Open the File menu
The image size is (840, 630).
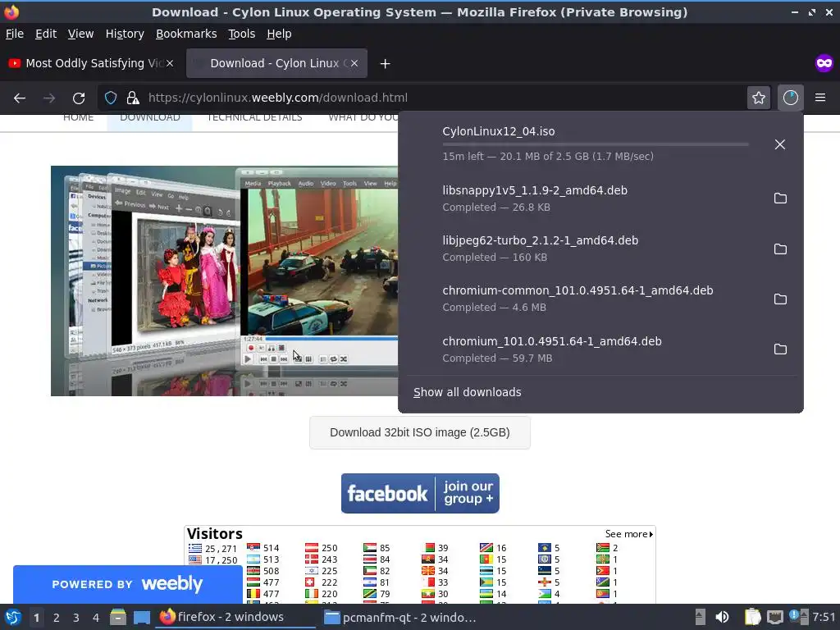[x=15, y=34]
